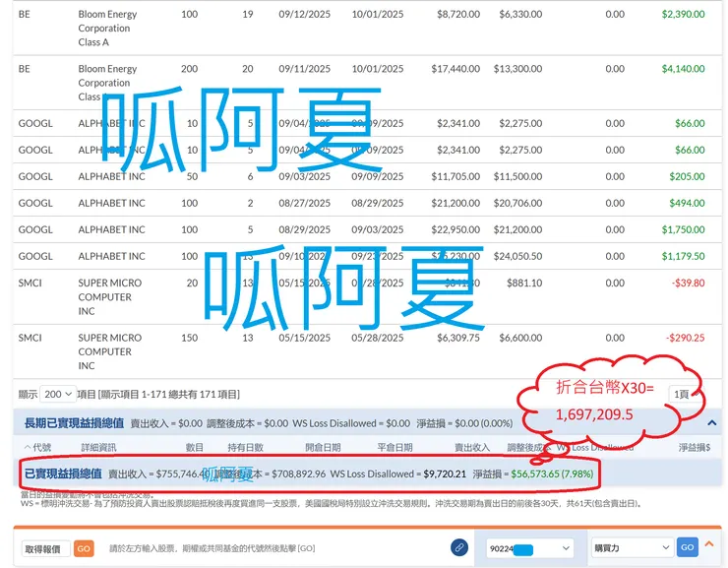Click the $11,705.00 proceeds cell
The image size is (728, 568).
tap(455, 176)
